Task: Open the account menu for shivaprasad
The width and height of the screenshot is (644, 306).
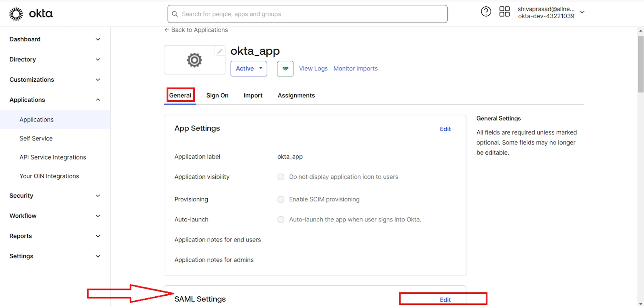Action: (551, 12)
